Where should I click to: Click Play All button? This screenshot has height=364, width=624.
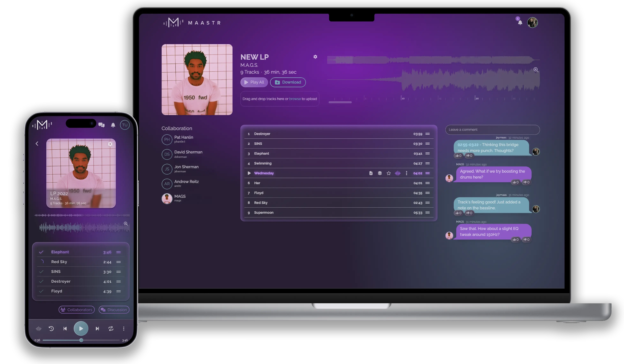click(x=254, y=82)
